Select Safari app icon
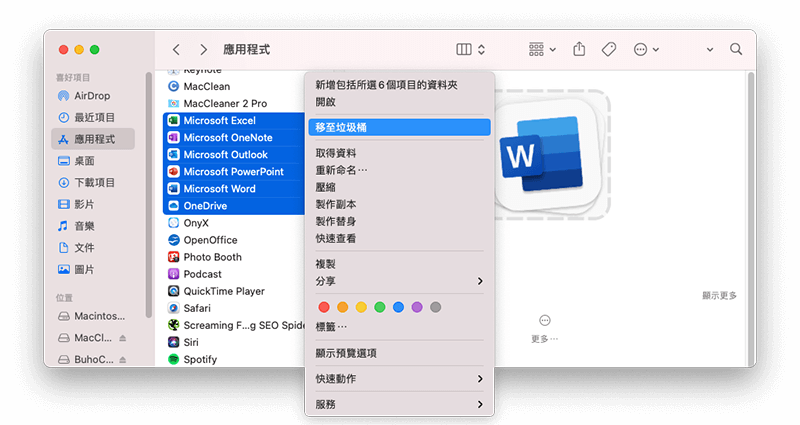Viewport: 800px width, 425px height. 173,308
